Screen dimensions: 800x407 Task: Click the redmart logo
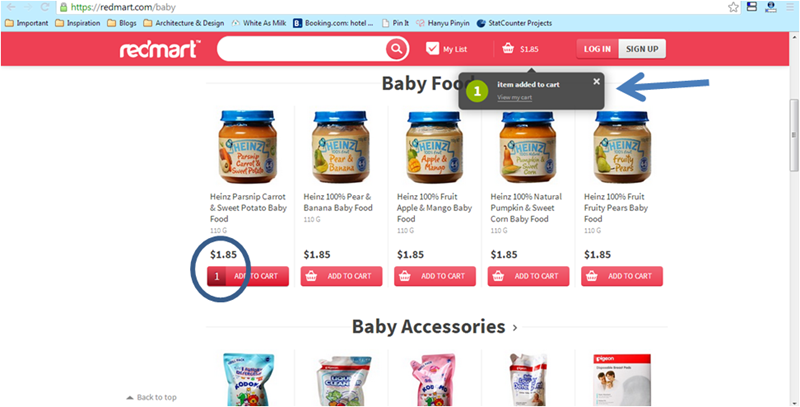[x=160, y=49]
